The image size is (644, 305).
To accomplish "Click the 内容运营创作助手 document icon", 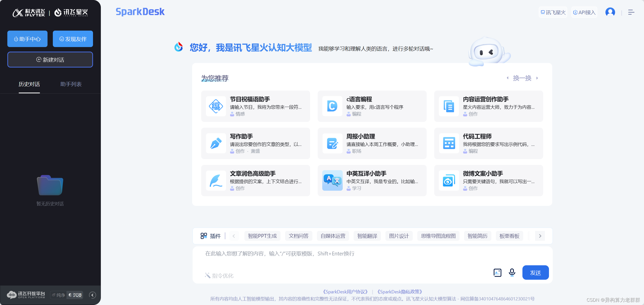I will tap(449, 106).
